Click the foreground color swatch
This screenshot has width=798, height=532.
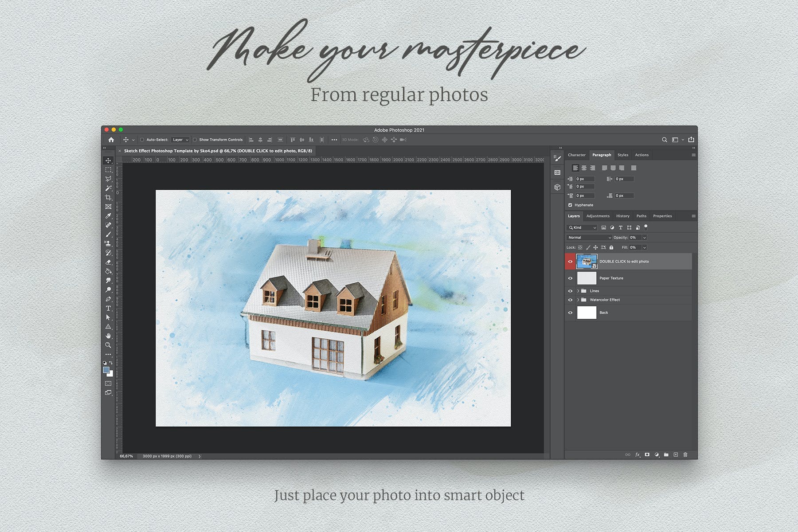tap(106, 370)
